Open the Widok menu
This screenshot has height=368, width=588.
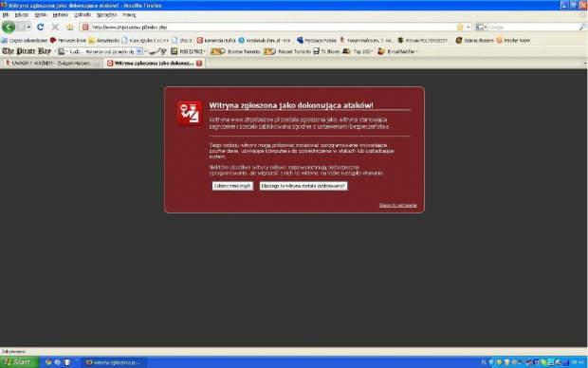(x=41, y=15)
